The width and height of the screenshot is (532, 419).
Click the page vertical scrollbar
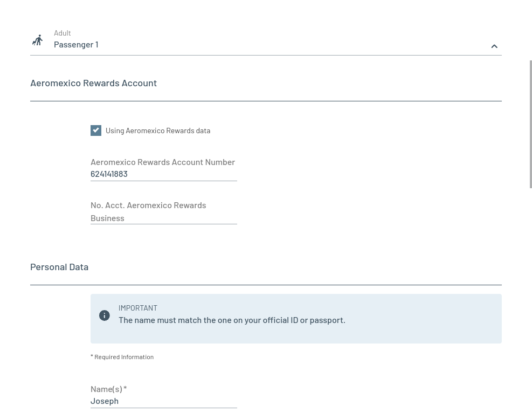pyautogui.click(x=530, y=124)
